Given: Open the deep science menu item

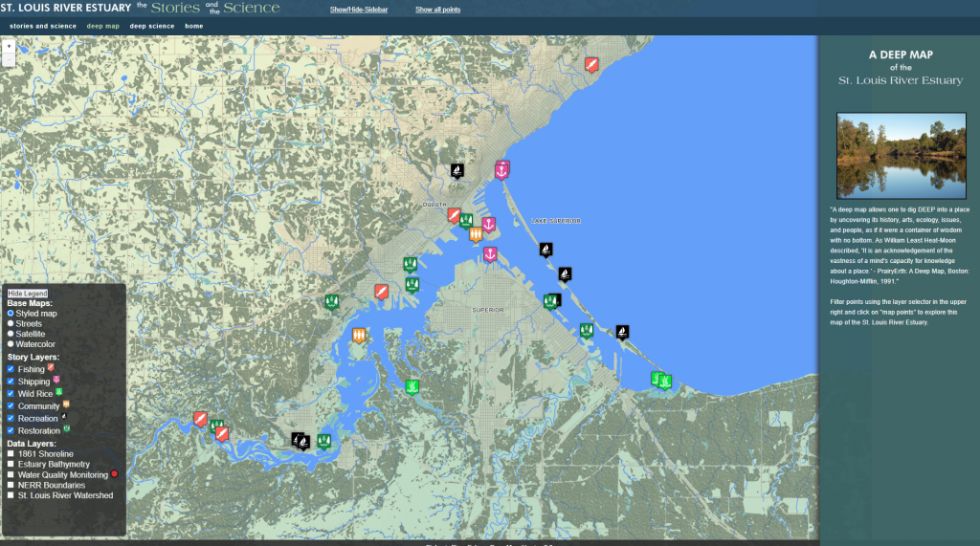Looking at the screenshot, I should pyautogui.click(x=152, y=26).
